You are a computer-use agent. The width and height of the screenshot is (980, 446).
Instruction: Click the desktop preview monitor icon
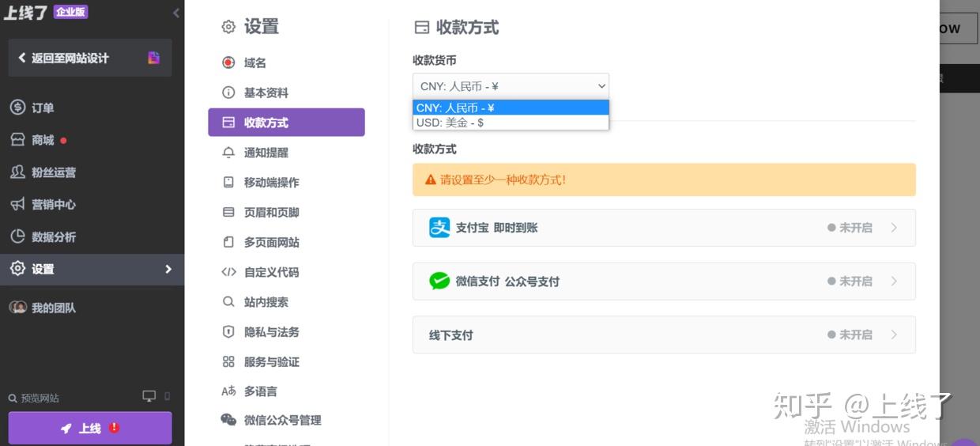pyautogui.click(x=149, y=396)
